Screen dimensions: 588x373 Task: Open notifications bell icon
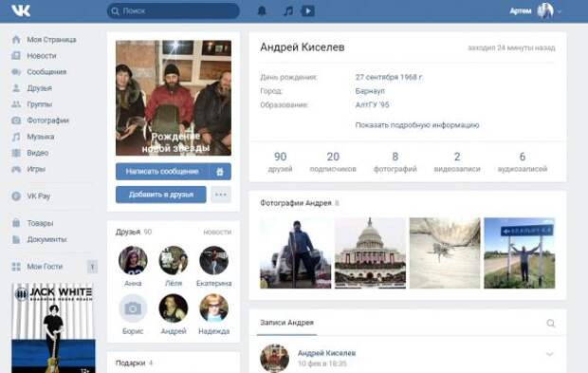point(262,10)
